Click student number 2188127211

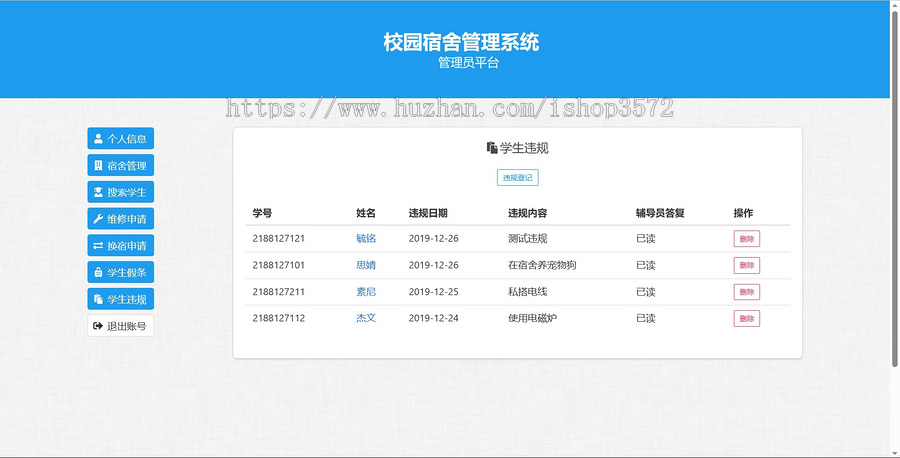coord(279,292)
